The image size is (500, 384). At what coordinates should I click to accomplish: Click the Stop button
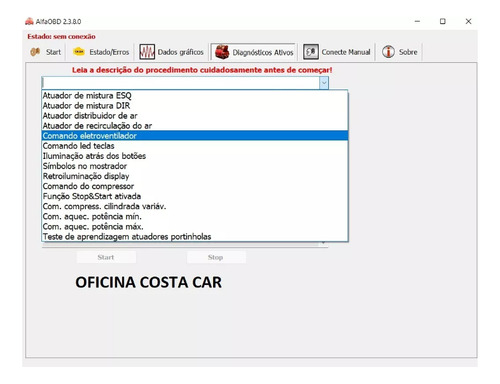click(216, 257)
